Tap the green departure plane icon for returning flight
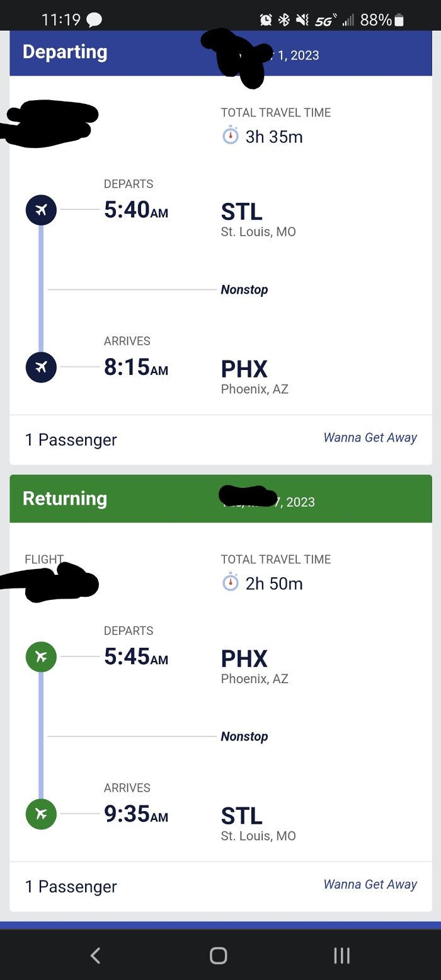Screen dimensions: 441x980 pyautogui.click(x=40, y=656)
